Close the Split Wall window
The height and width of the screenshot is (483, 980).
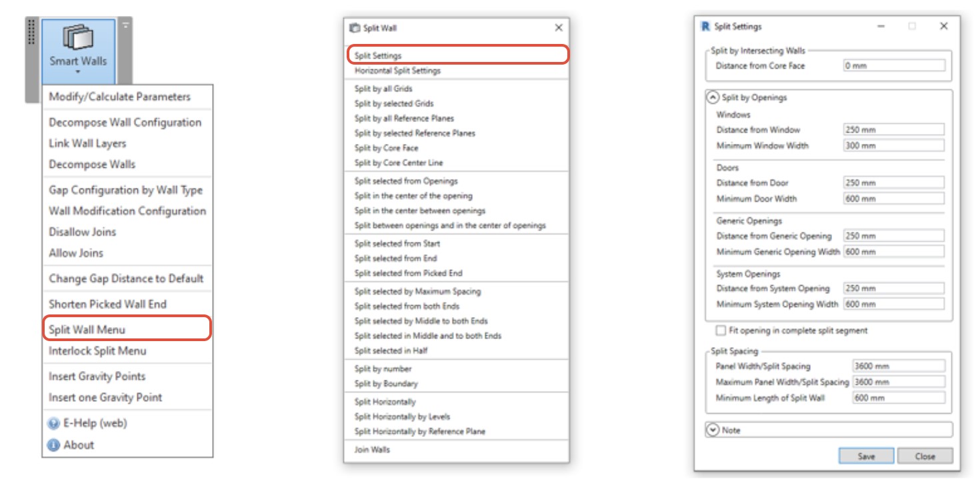coord(559,28)
